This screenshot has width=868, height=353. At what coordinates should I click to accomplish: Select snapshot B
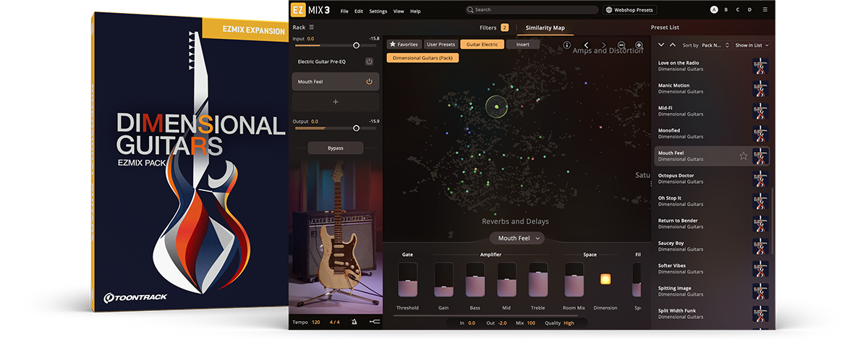click(726, 10)
